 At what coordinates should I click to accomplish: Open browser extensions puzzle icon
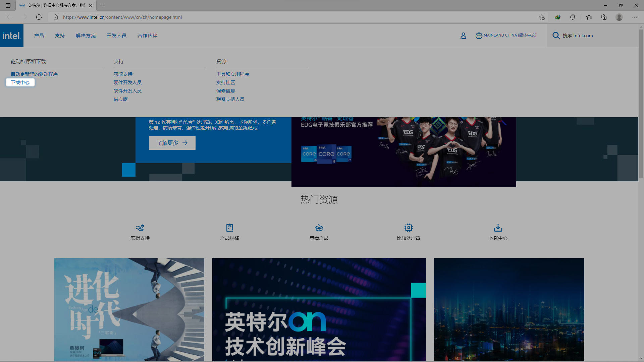[x=573, y=17]
